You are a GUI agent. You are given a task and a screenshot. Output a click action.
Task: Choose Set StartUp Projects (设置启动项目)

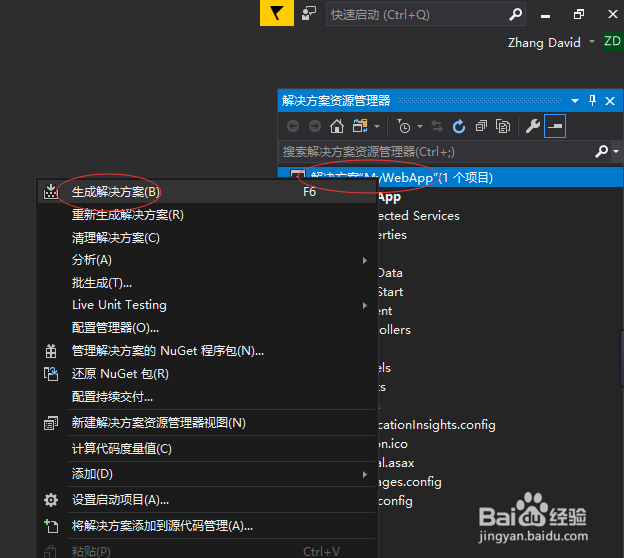tap(207, 500)
